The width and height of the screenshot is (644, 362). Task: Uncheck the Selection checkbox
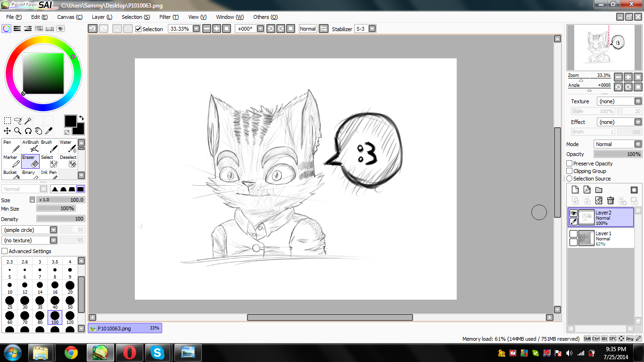139,29
